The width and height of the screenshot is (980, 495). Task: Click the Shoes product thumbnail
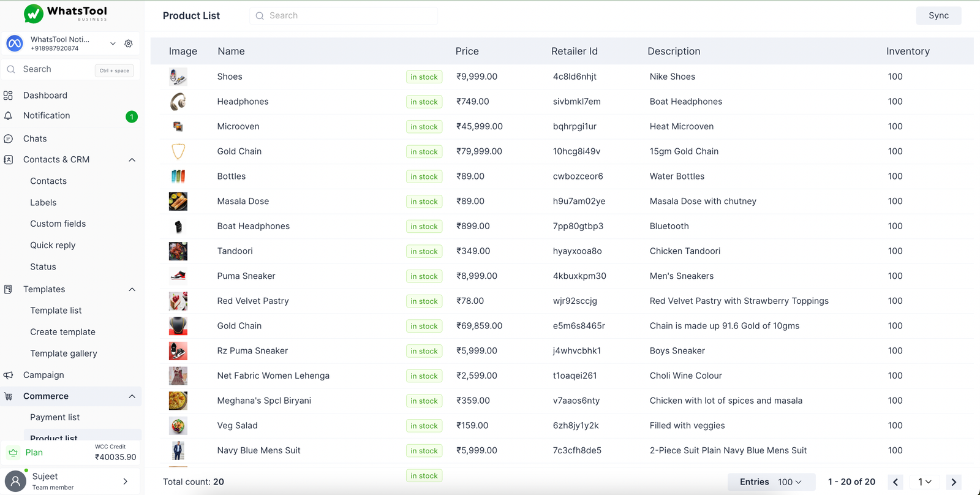[x=178, y=77]
